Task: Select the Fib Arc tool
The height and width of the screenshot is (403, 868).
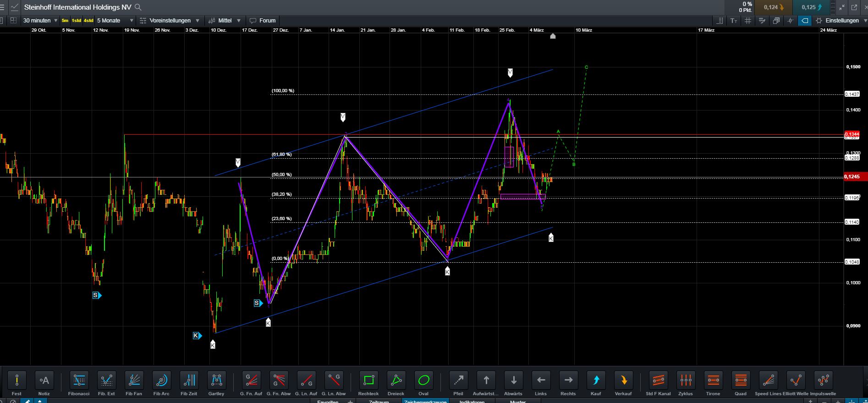Action: tap(161, 380)
